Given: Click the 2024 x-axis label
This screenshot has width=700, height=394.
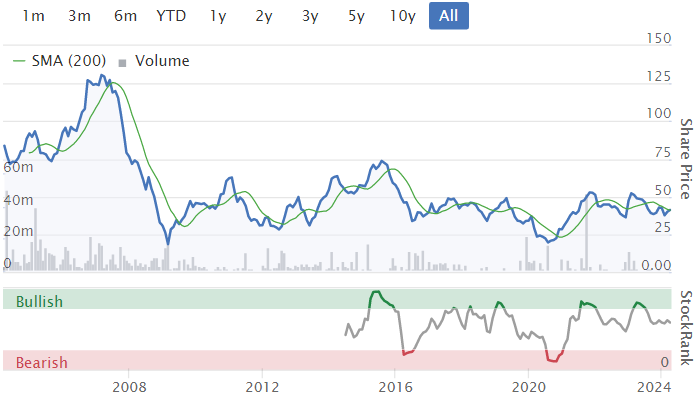Looking at the screenshot, I should point(654,386).
